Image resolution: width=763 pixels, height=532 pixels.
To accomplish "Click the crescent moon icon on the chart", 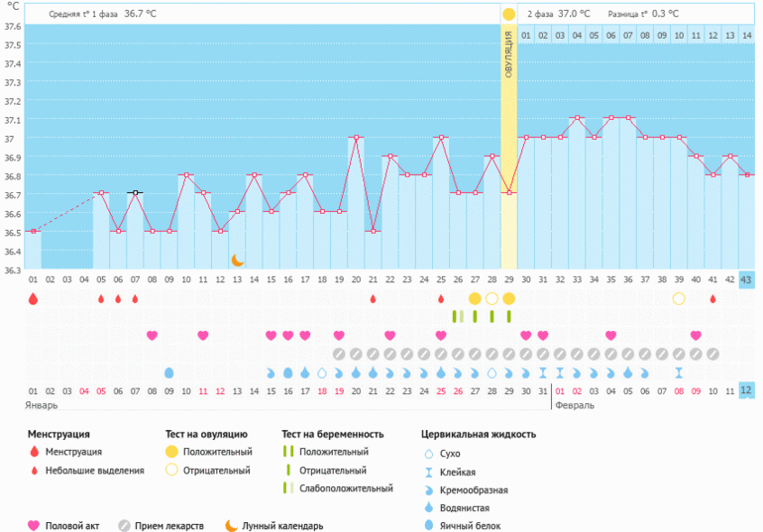I will point(238,260).
